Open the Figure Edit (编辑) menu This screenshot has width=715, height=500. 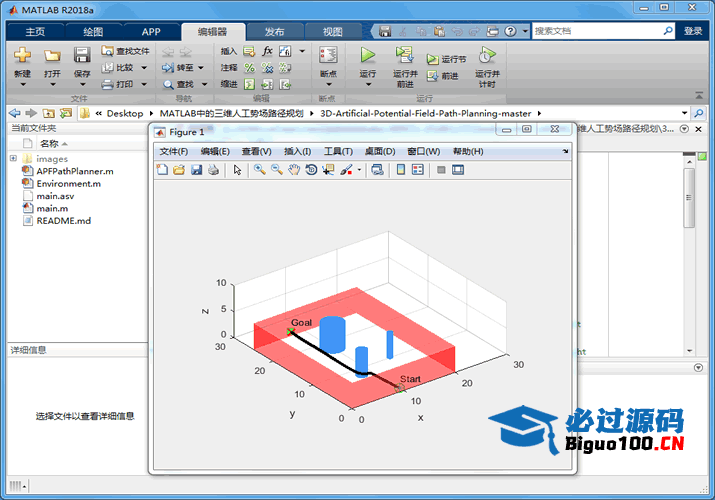tap(215, 151)
